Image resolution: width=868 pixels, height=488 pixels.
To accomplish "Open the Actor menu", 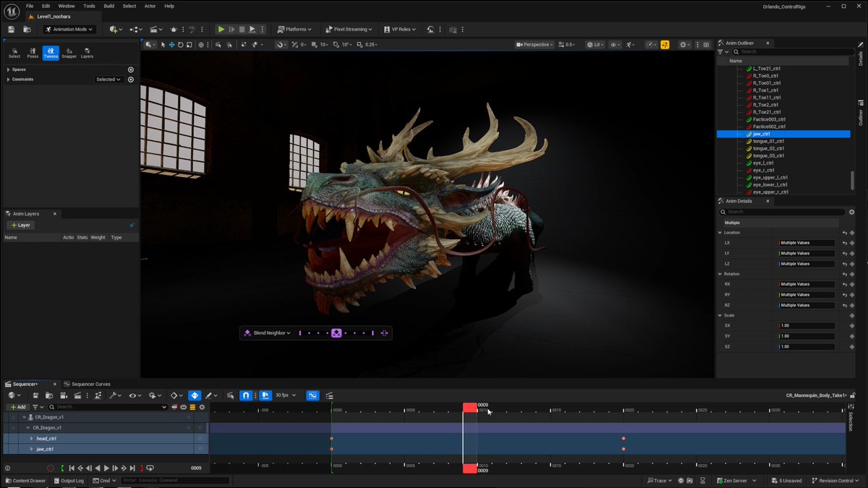I will pyautogui.click(x=150, y=6).
